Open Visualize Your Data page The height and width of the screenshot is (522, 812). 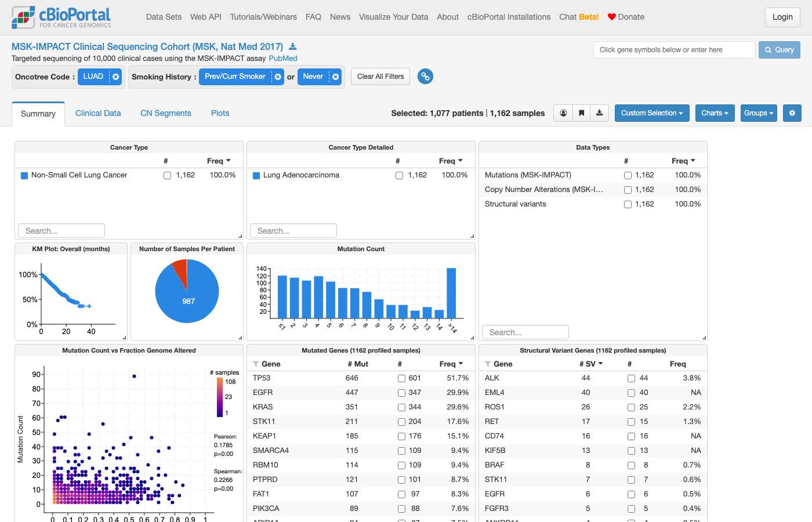(x=393, y=17)
